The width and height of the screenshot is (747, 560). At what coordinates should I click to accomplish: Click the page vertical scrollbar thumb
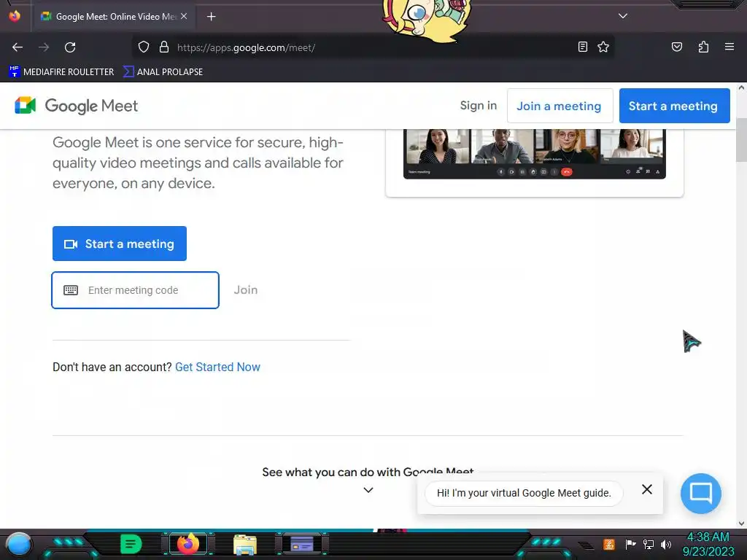[x=741, y=140]
